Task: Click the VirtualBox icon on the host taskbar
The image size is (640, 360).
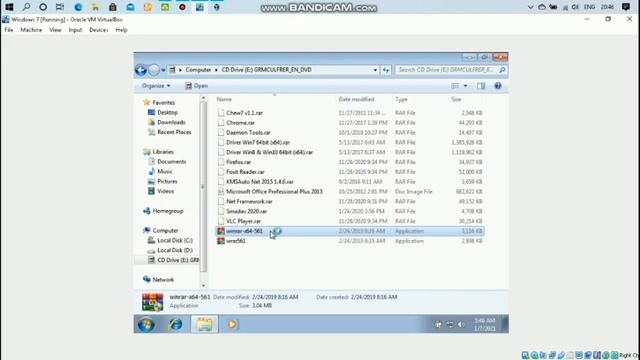Action: (200, 7)
